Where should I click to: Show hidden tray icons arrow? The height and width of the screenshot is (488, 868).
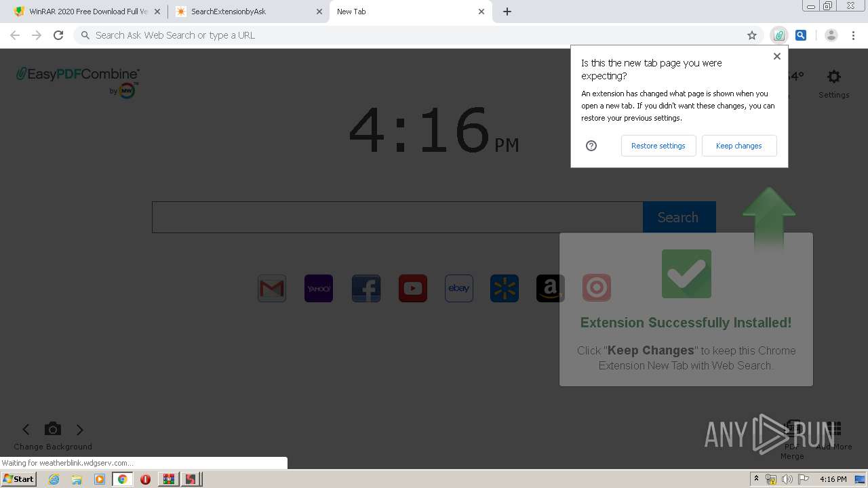[757, 479]
